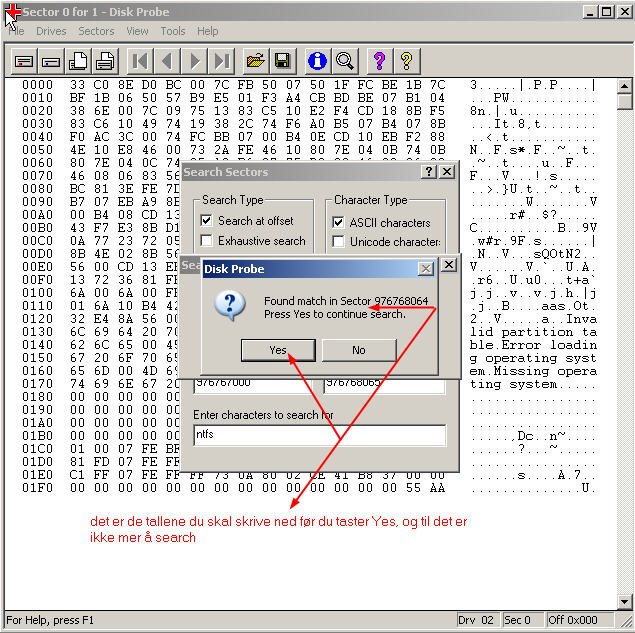Click the yellow question mark help icon
Viewport: 635px width, 633px height.
[x=406, y=61]
